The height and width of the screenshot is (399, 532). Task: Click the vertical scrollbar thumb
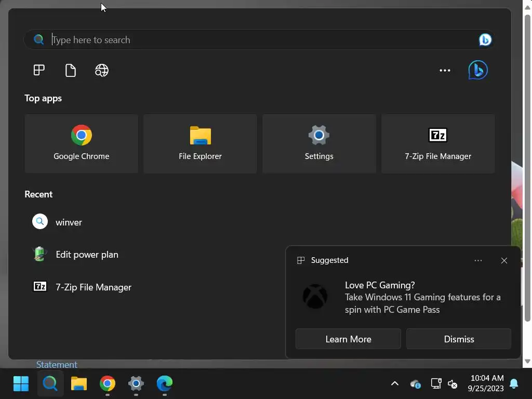(x=527, y=168)
